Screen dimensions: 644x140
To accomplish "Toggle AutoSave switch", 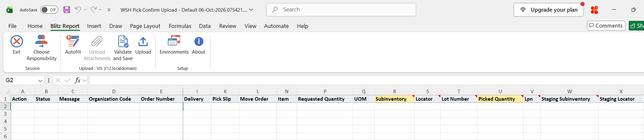I will pyautogui.click(x=49, y=10).
